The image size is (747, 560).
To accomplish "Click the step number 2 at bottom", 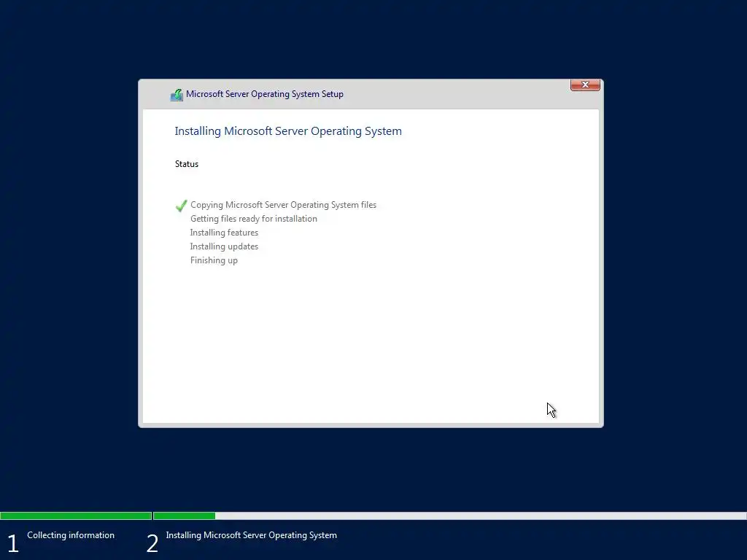I will pos(152,544).
